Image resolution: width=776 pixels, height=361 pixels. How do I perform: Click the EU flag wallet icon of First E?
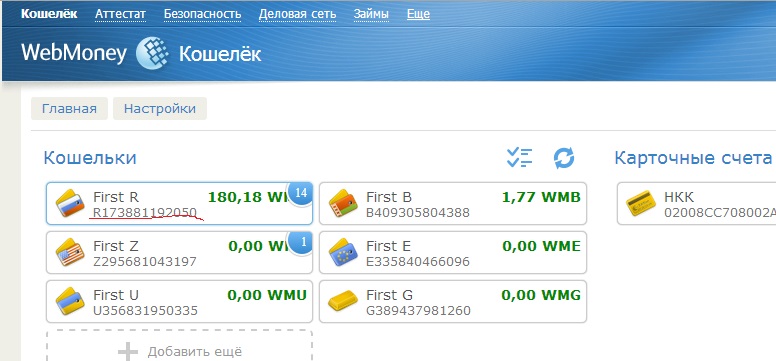coord(343,253)
